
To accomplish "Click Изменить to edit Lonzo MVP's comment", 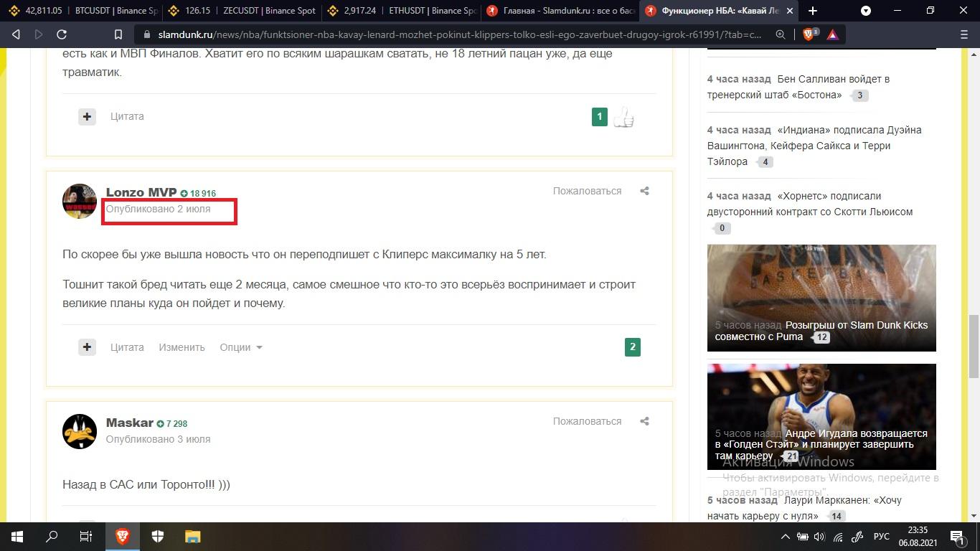I will 182,347.
